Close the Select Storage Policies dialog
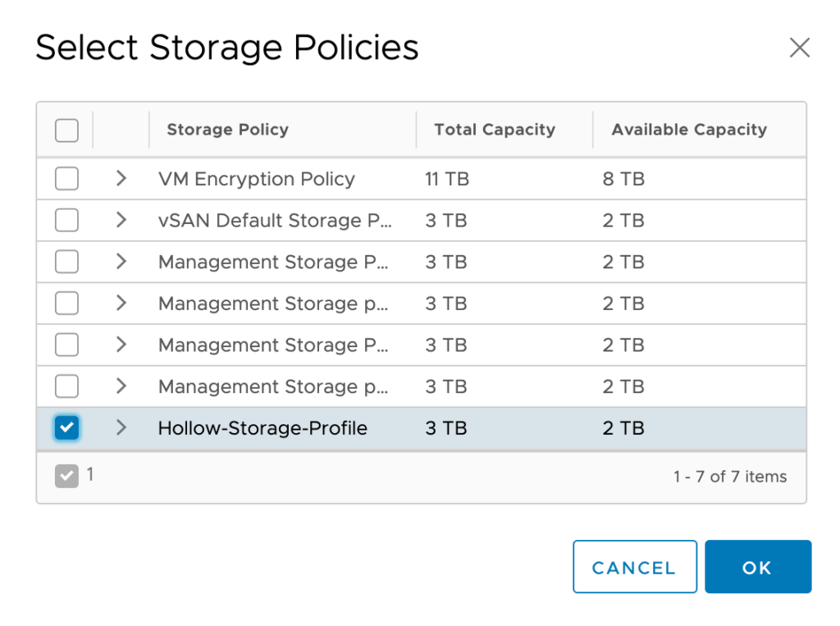The height and width of the screenshot is (626, 840). [x=799, y=48]
